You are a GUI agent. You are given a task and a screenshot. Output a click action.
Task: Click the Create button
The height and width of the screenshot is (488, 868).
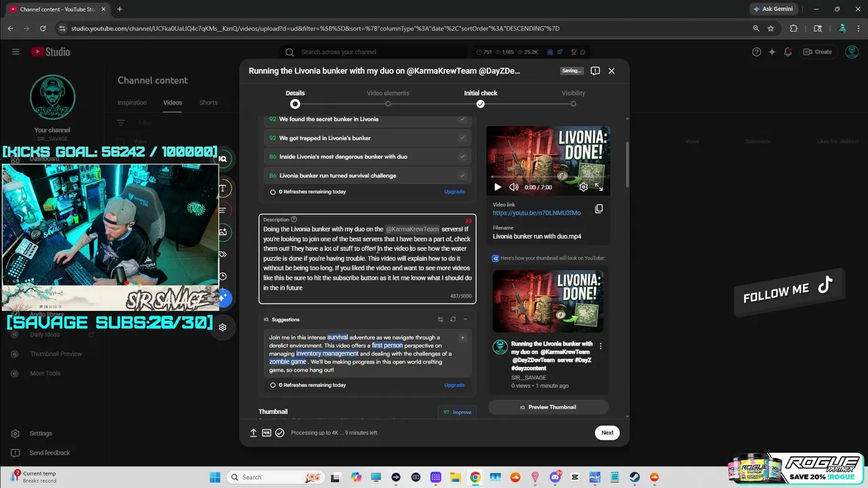tap(818, 52)
